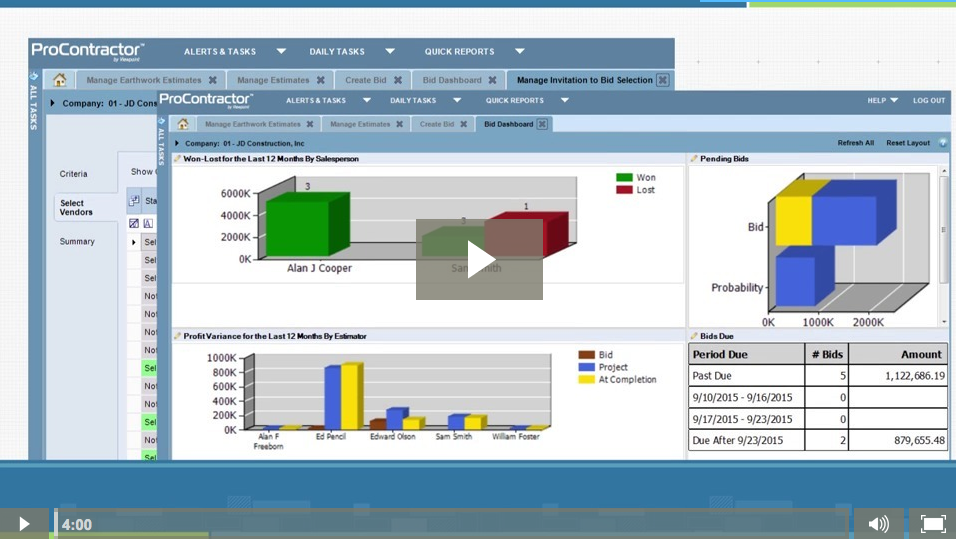The height and width of the screenshot is (539, 956).
Task: Click yellow At Completion legend swatch
Action: click(587, 379)
